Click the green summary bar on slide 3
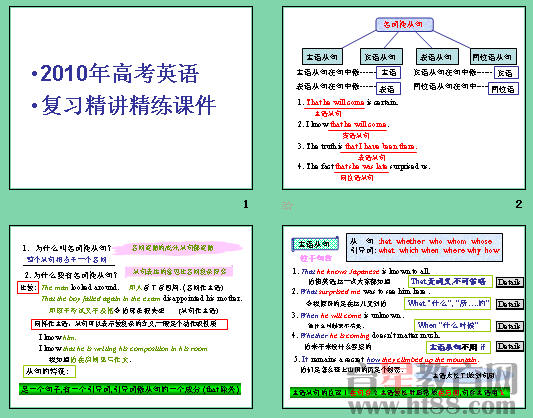Screen dimensions: 533x418 click(x=130, y=389)
